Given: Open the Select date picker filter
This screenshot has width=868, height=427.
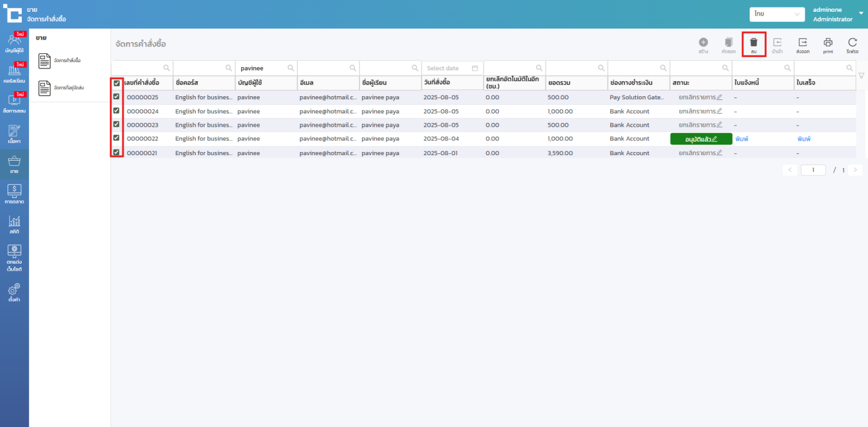Looking at the screenshot, I should point(452,68).
